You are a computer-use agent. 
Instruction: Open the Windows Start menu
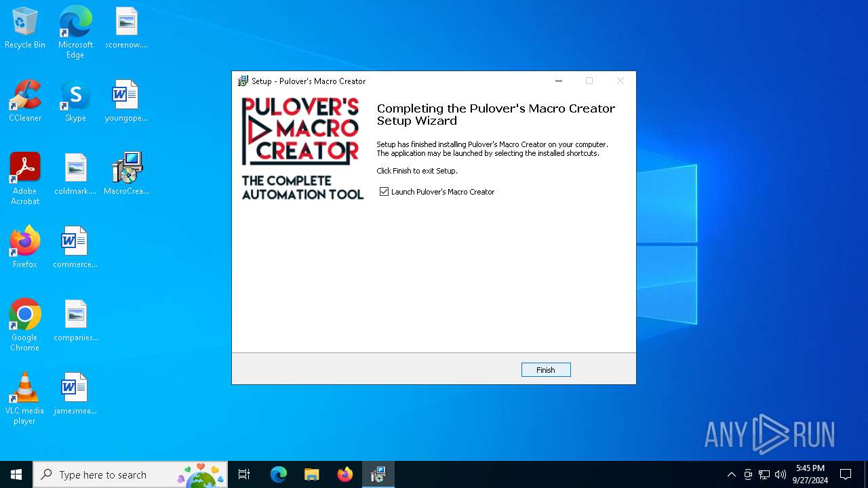click(16, 474)
